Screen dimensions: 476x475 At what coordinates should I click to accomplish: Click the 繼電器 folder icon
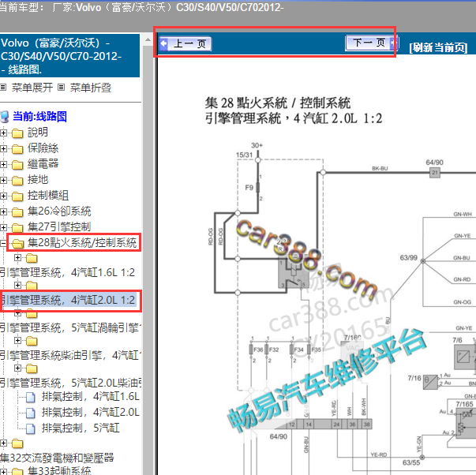pyautogui.click(x=17, y=165)
